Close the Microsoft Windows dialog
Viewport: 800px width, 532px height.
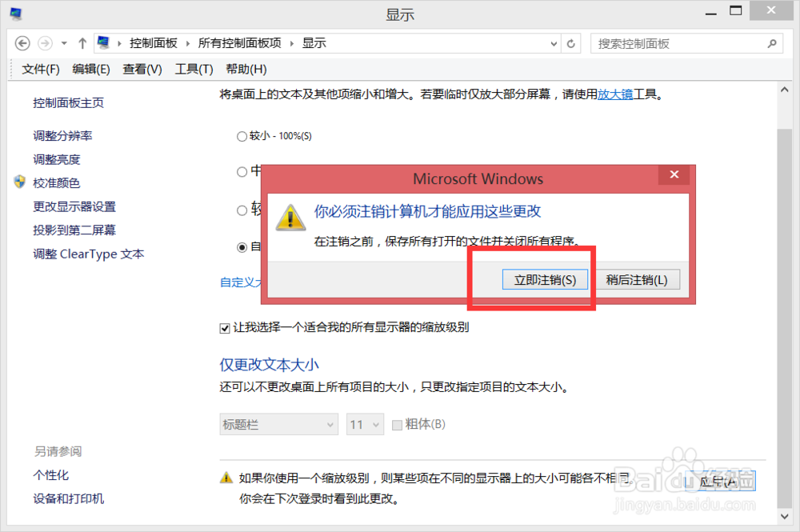point(674,174)
